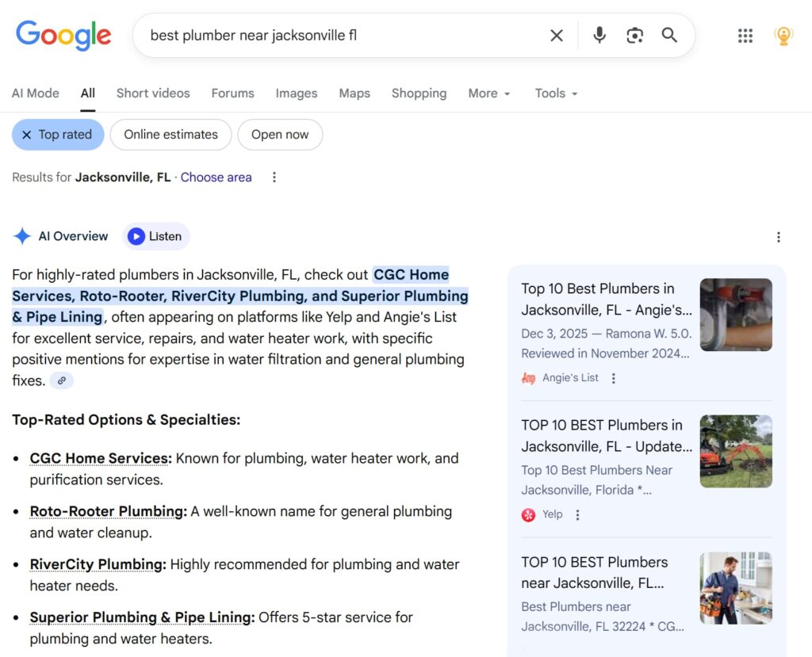The width and height of the screenshot is (812, 657).
Task: Click the Yelp favicon on the second result
Action: click(528, 514)
